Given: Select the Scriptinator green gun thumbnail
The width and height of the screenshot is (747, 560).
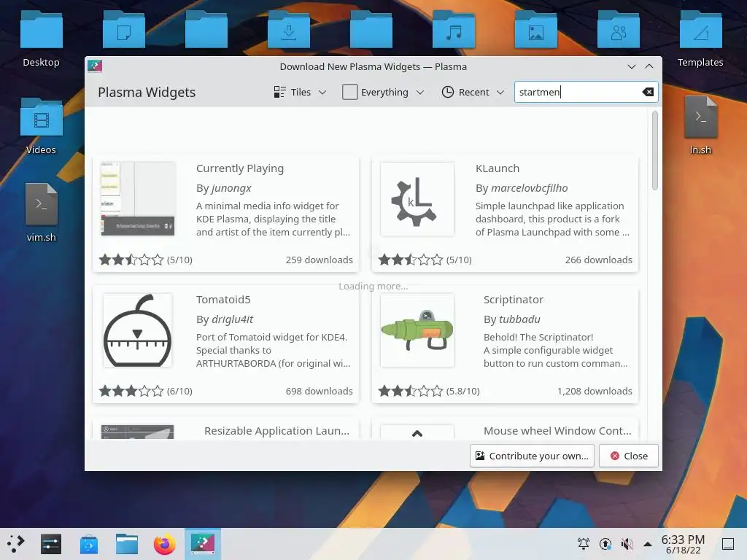Looking at the screenshot, I should point(417,330).
